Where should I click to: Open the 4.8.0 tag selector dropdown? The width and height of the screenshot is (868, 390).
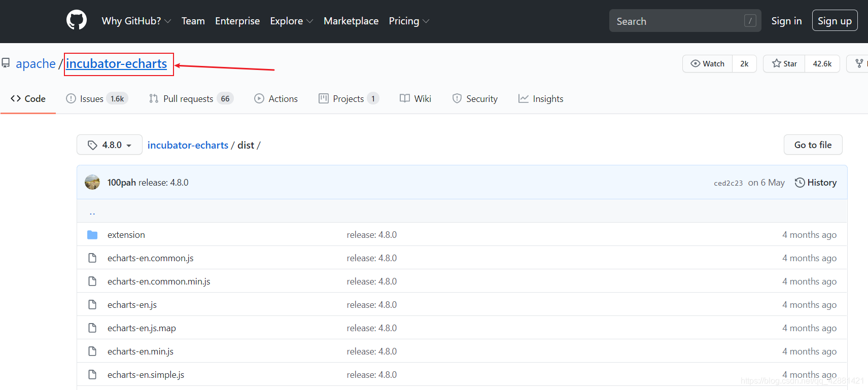point(110,145)
